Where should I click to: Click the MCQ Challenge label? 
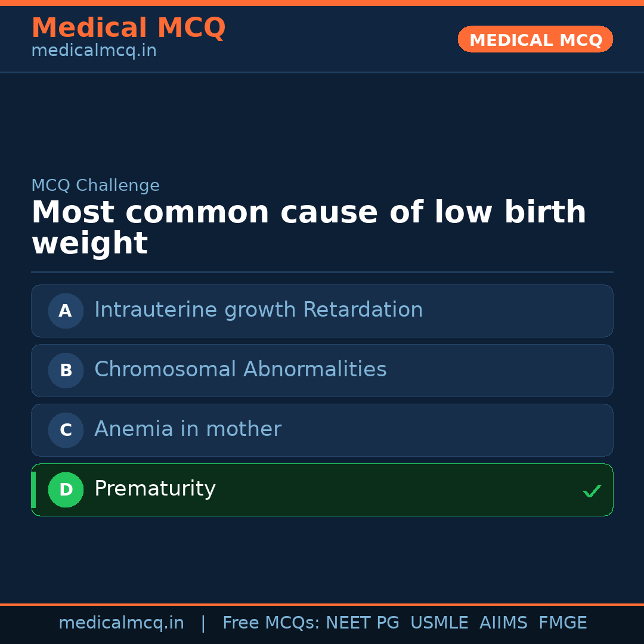click(95, 185)
